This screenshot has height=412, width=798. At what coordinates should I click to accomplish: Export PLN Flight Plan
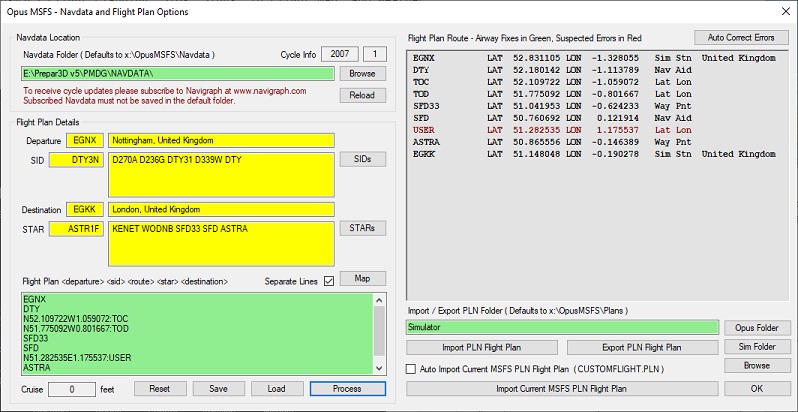click(x=642, y=347)
